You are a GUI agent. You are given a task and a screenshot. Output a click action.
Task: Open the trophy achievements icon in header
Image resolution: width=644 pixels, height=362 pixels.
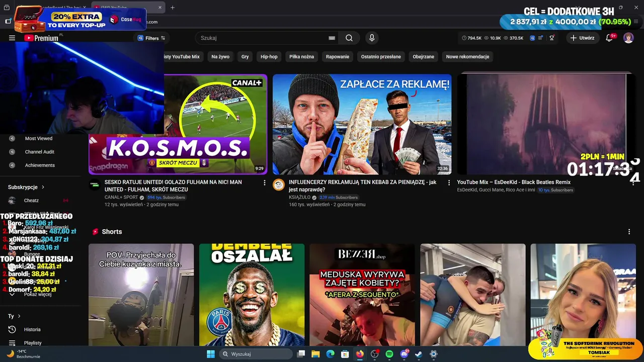(552, 38)
